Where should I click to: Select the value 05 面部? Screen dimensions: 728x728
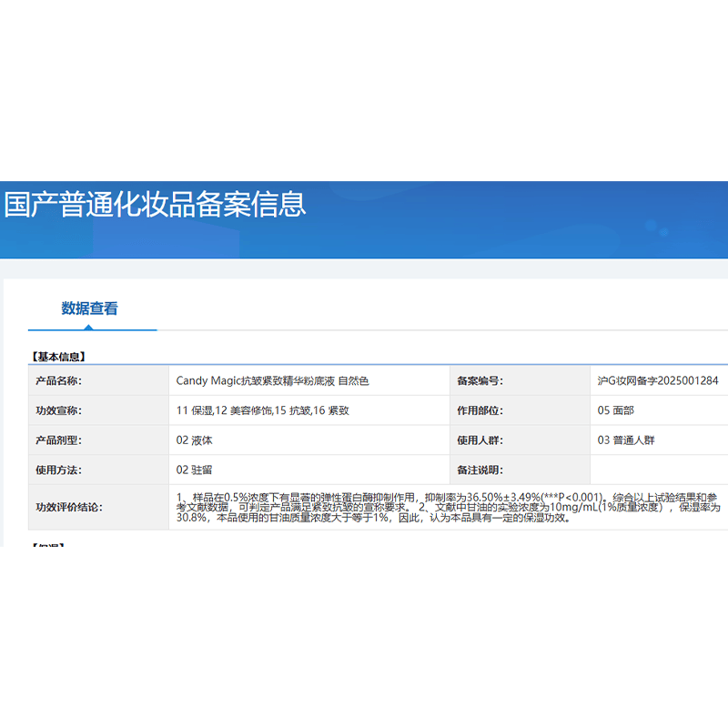pos(616,410)
